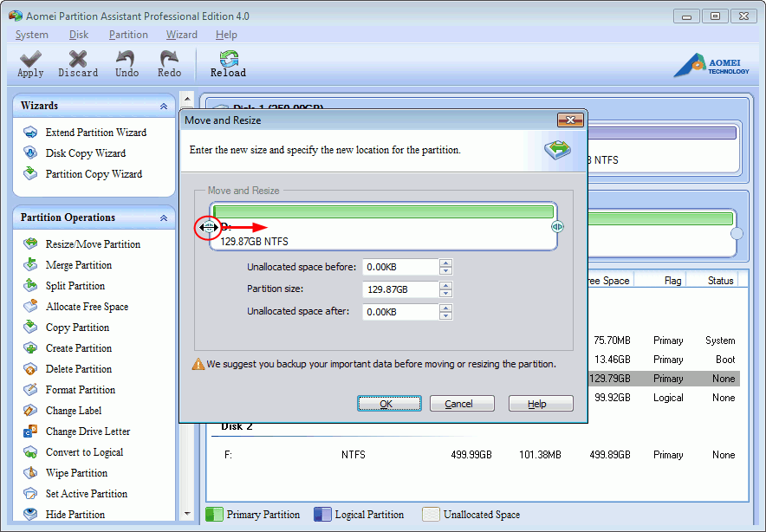Viewport: 766px width, 532px height.
Task: Confirm resize by clicking OK
Action: pyautogui.click(x=388, y=403)
